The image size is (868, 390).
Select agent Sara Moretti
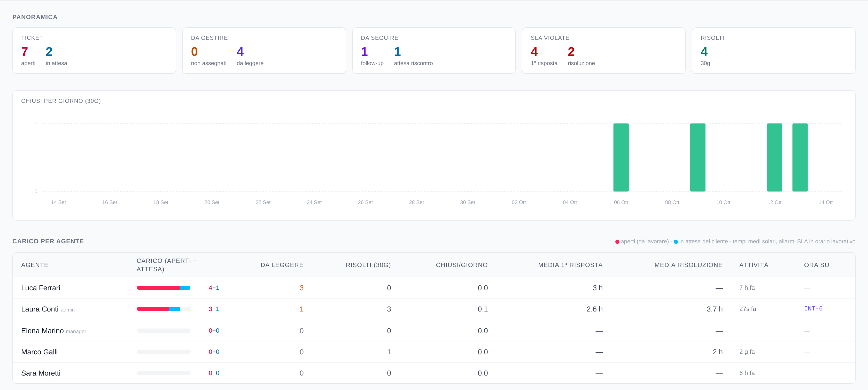[41, 373]
